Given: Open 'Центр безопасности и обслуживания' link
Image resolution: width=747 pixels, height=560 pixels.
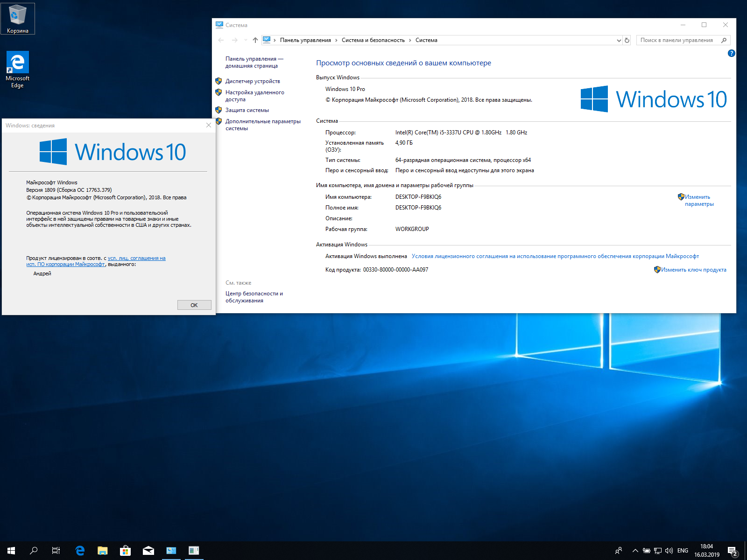Looking at the screenshot, I should [254, 297].
